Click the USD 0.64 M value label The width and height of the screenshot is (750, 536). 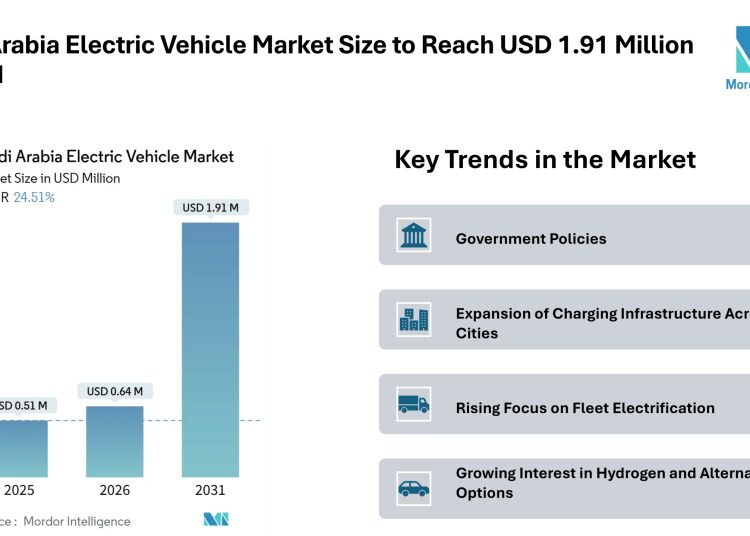click(114, 391)
